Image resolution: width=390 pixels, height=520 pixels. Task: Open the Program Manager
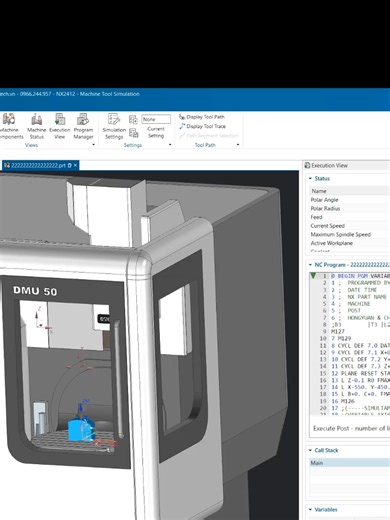coord(83,126)
